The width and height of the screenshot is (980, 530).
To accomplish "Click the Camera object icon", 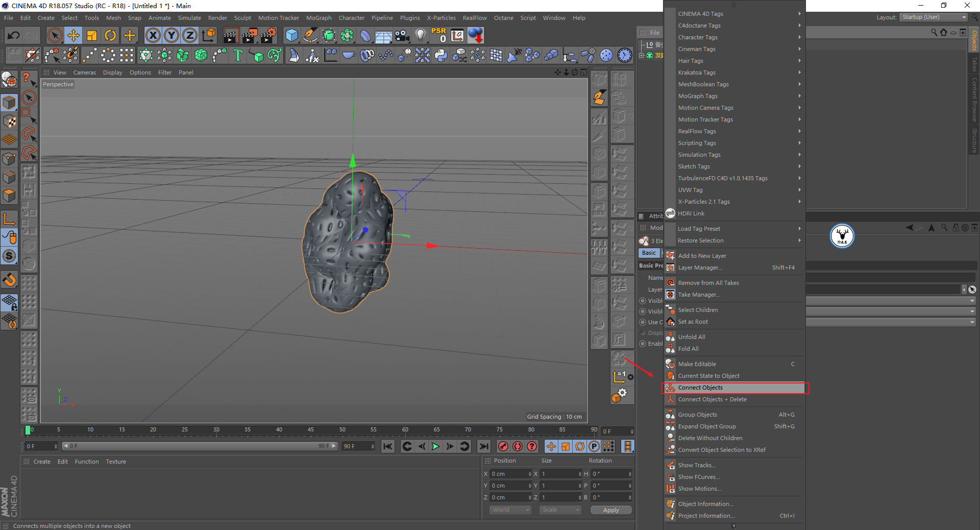I will (x=402, y=35).
